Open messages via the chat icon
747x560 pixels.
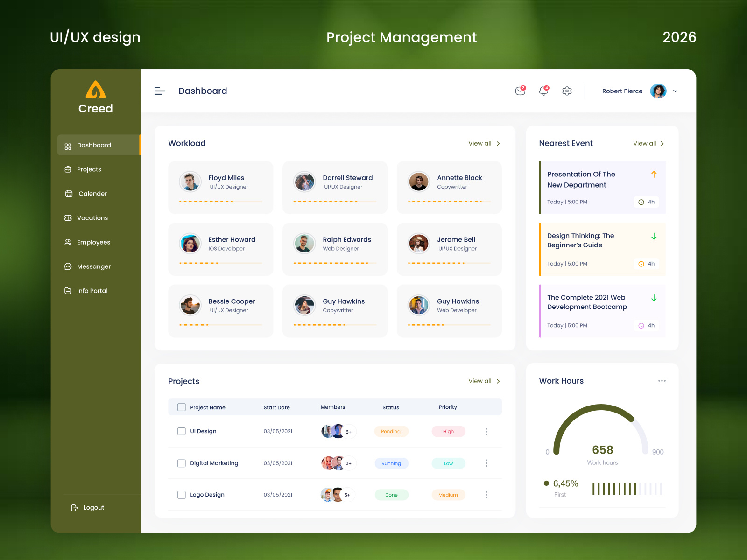520,91
